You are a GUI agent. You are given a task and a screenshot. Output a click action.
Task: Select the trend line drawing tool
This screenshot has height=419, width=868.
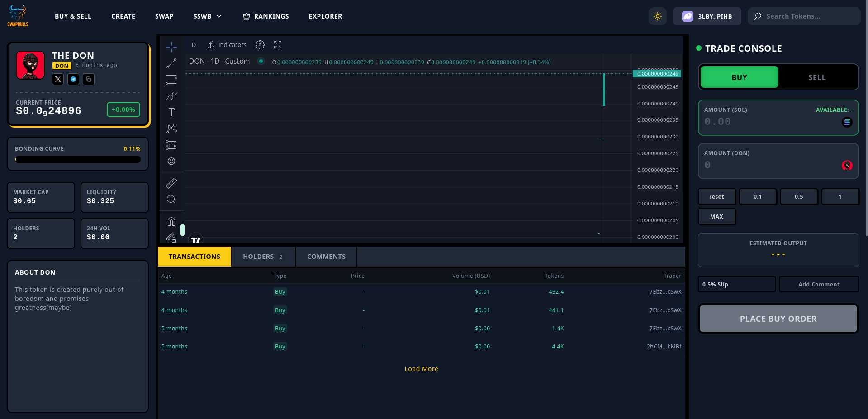(x=171, y=63)
